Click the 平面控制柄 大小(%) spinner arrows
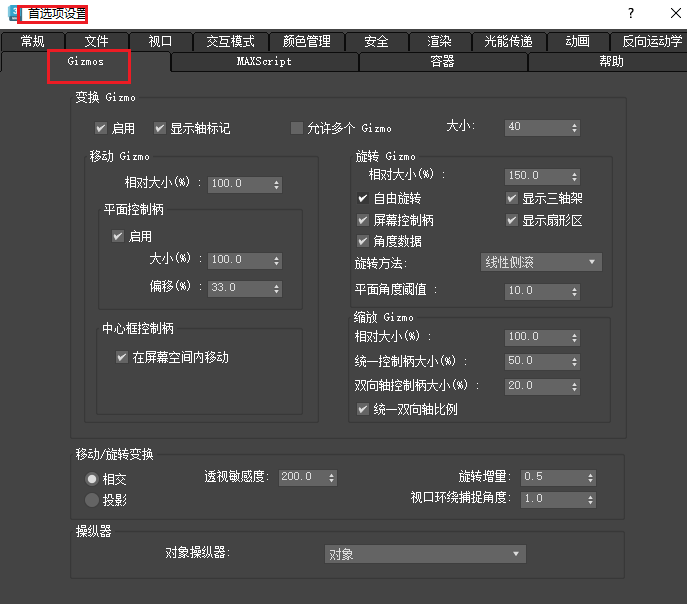Image resolution: width=687 pixels, height=604 pixels. click(x=276, y=261)
